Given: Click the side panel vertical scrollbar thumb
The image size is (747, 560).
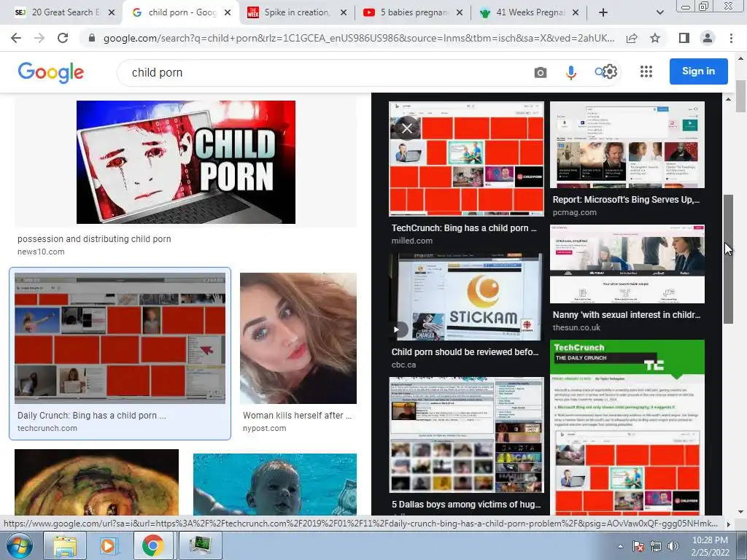Looking at the screenshot, I should coord(728,260).
